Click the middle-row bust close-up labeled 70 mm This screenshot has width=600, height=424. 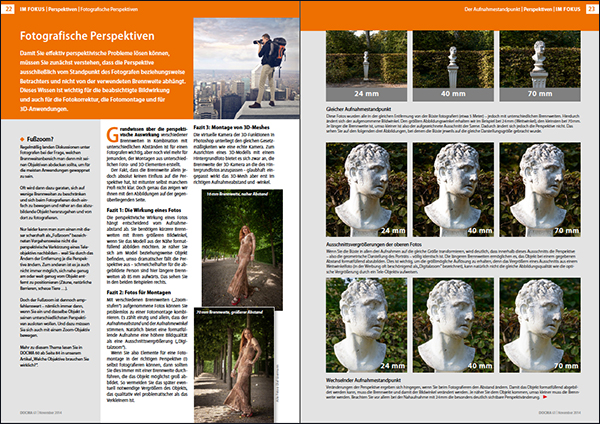pos(540,189)
